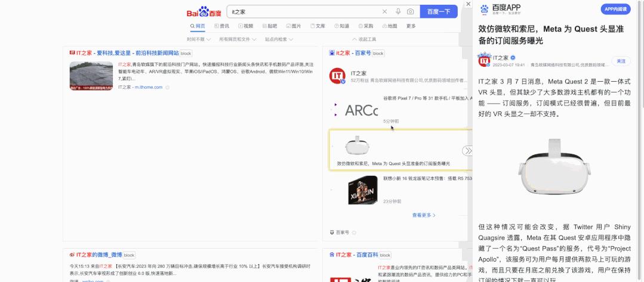Open the 谷歌将 Pixel 7 / Pro news headline
644x282 pixels.
pyautogui.click(x=427, y=98)
